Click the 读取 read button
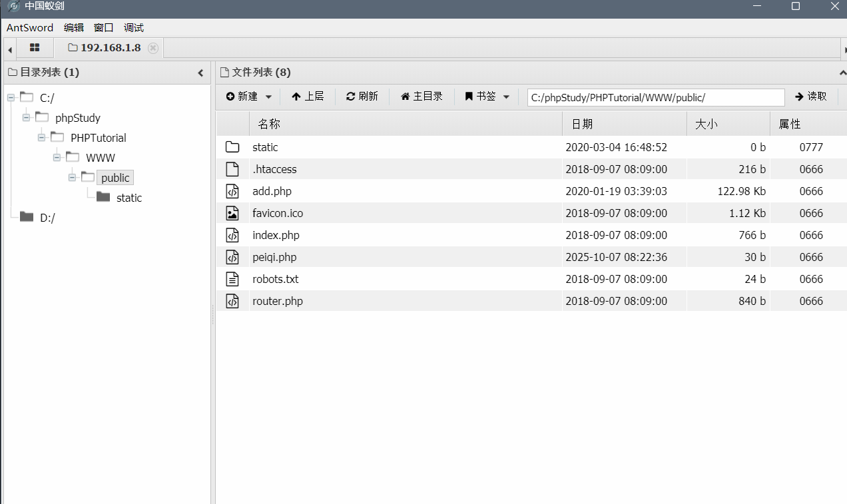The image size is (847, 504). tap(811, 97)
